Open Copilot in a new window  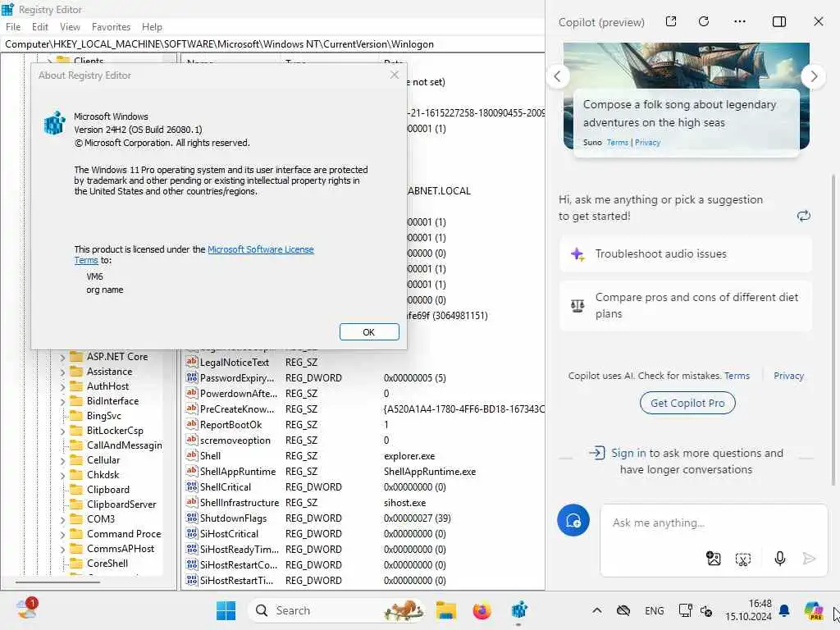(671, 21)
